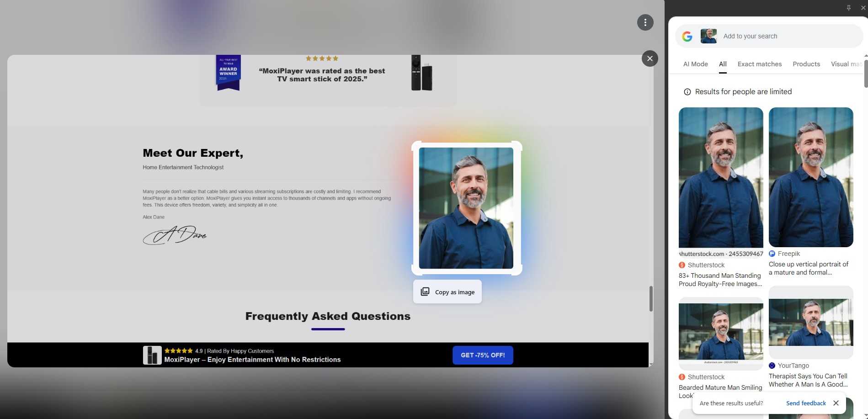The height and width of the screenshot is (419, 868).
Task: Switch to AI Mode tab
Action: pyautogui.click(x=695, y=64)
